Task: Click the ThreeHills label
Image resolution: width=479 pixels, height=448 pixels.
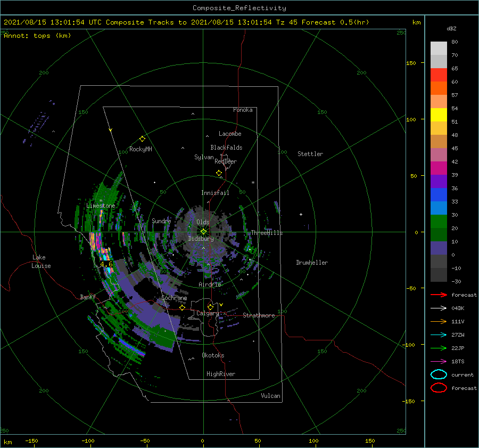Action: 267,233
